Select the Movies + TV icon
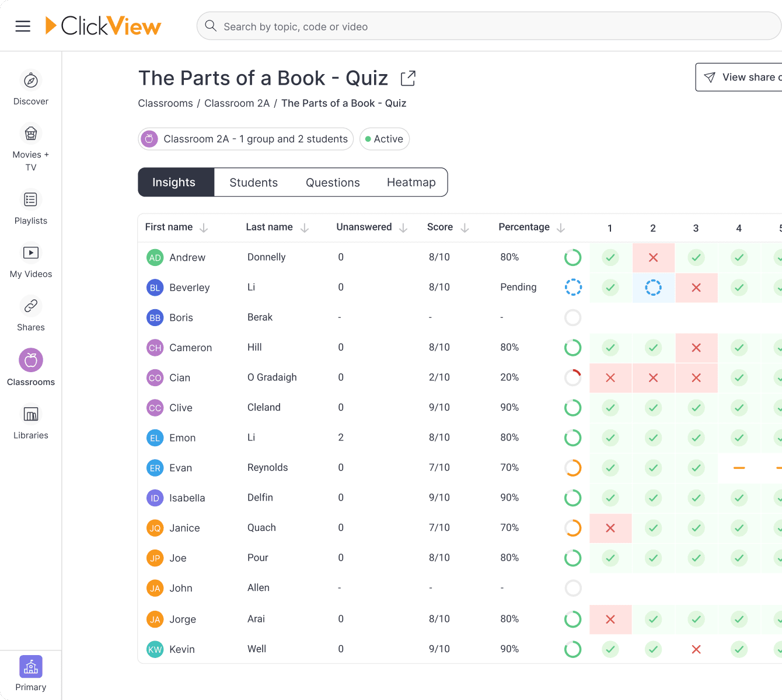 click(30, 134)
